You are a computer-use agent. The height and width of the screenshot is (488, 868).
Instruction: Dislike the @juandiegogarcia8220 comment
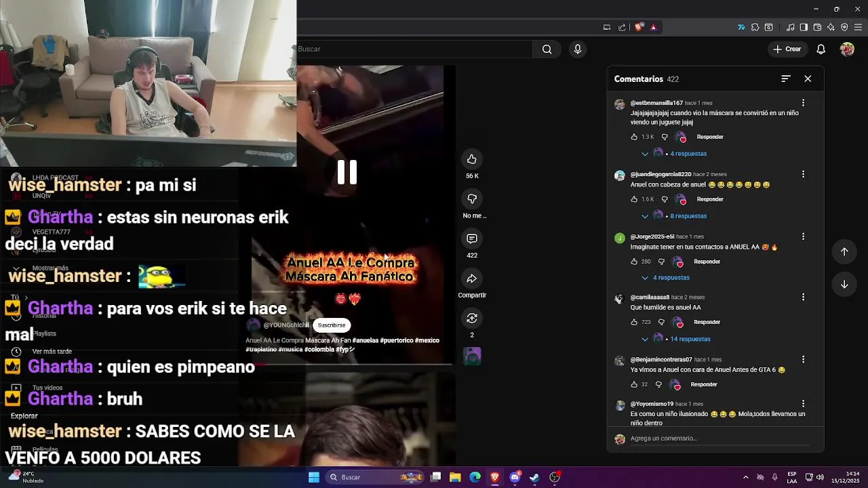pos(665,199)
